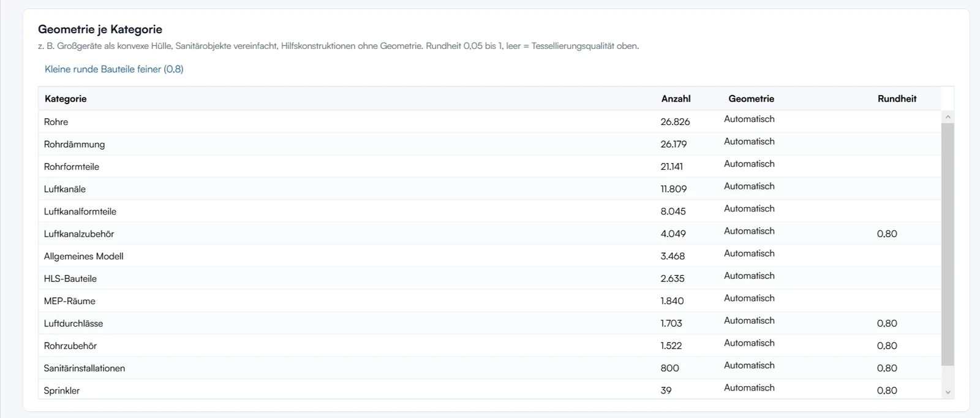Click the count '11.809' for Luftkanäle
Screen dimensions: 980x418
673,189
